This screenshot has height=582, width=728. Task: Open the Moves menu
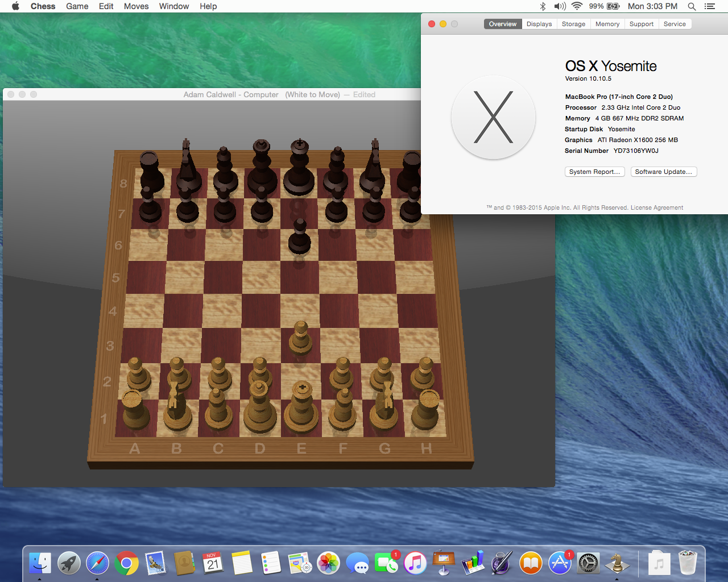tap(136, 6)
